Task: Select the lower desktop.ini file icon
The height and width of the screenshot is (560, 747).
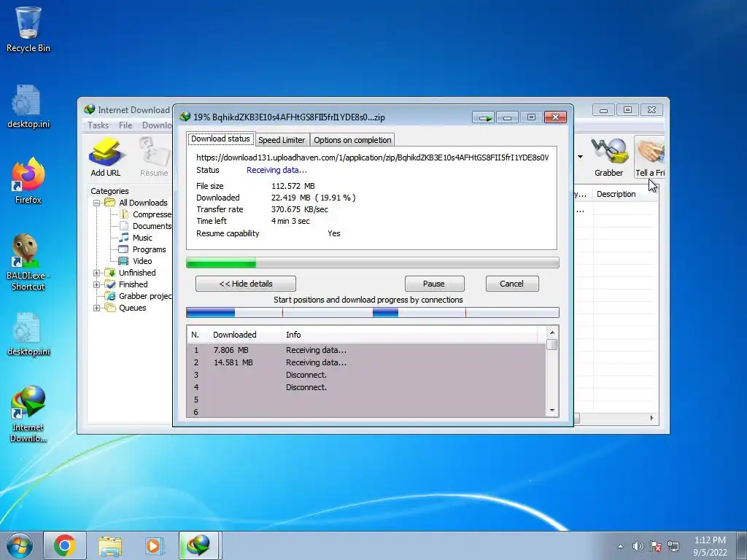Action: click(28, 334)
